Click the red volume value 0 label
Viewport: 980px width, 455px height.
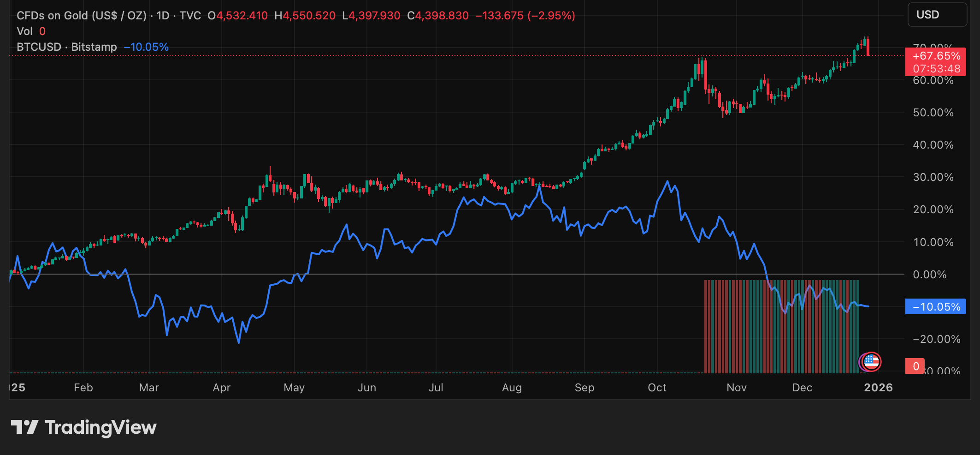[x=915, y=366]
